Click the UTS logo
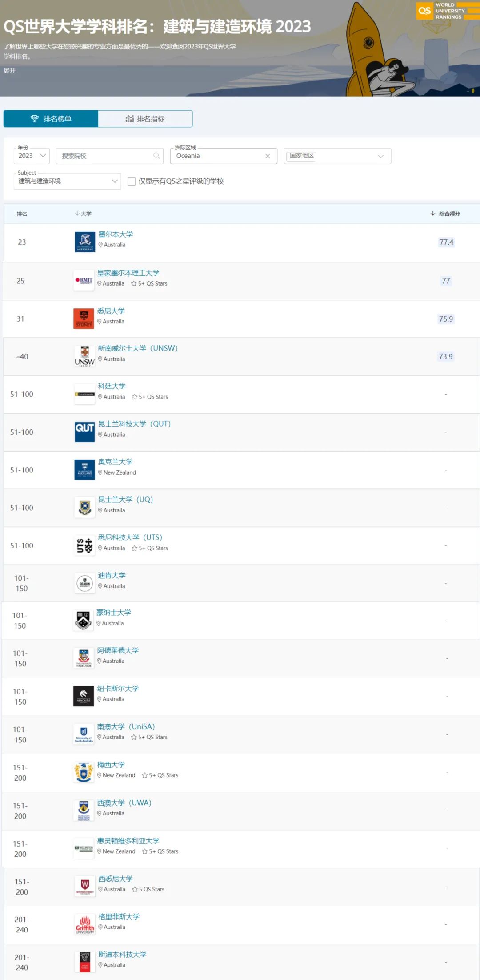 click(x=84, y=545)
